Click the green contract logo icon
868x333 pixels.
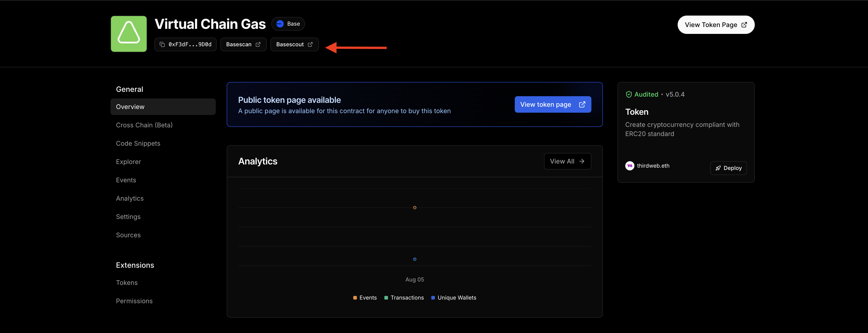(128, 34)
